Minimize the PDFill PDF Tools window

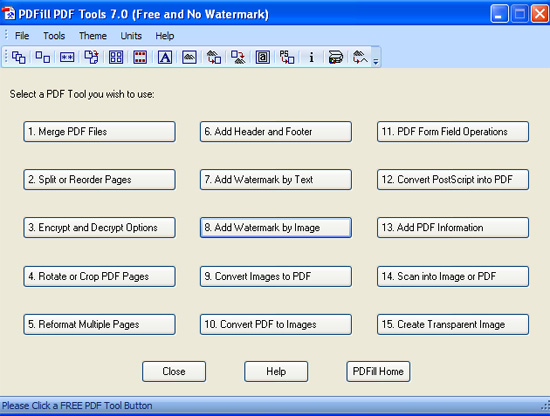[499, 14]
